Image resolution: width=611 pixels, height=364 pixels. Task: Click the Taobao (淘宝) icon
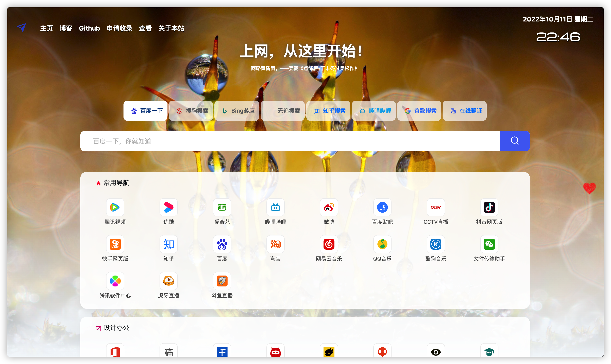(x=275, y=244)
